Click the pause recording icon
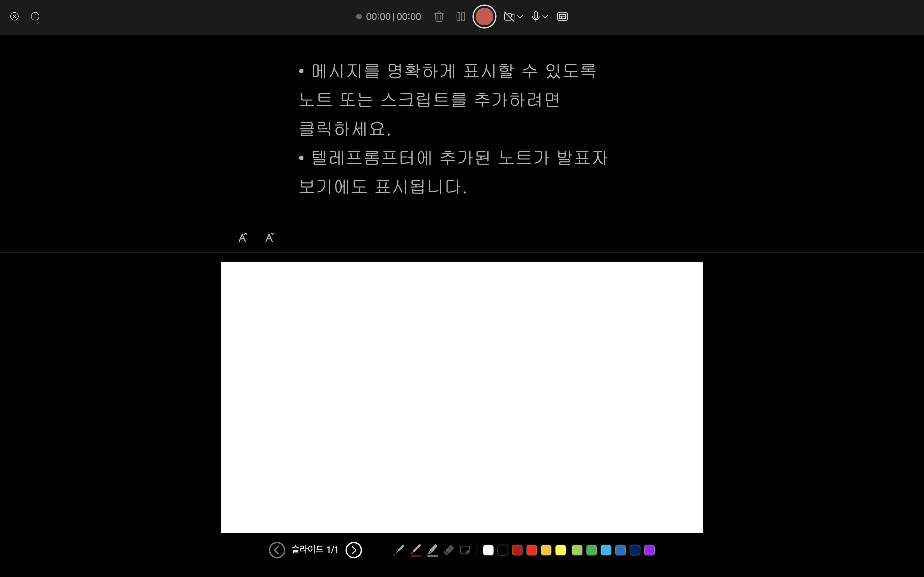This screenshot has height=577, width=924. tap(460, 17)
